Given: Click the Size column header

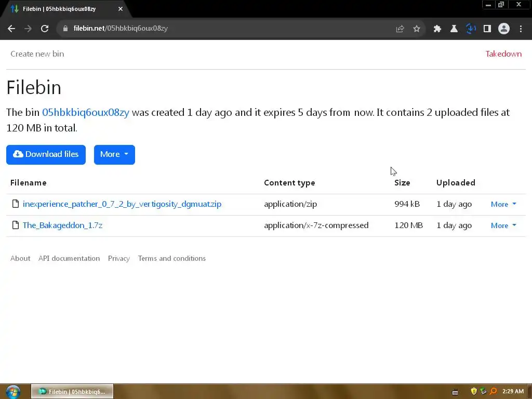Looking at the screenshot, I should (x=402, y=183).
